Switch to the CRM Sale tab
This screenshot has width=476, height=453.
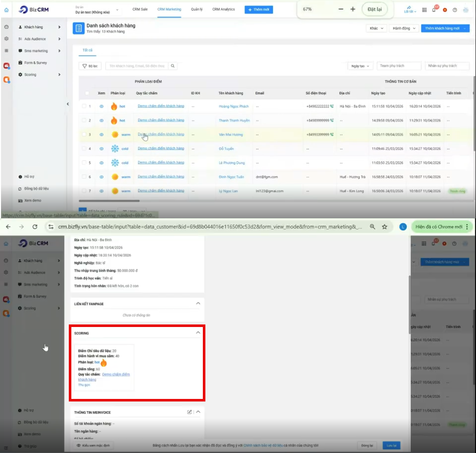coord(140,9)
